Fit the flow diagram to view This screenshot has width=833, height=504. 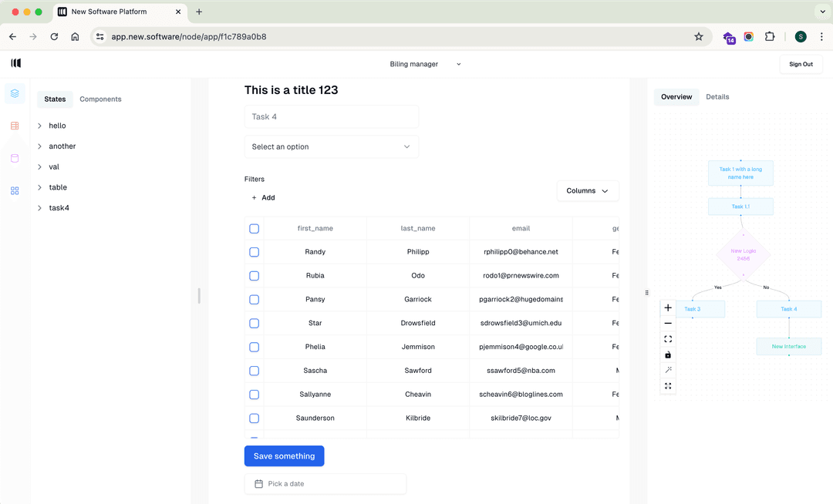pyautogui.click(x=668, y=339)
